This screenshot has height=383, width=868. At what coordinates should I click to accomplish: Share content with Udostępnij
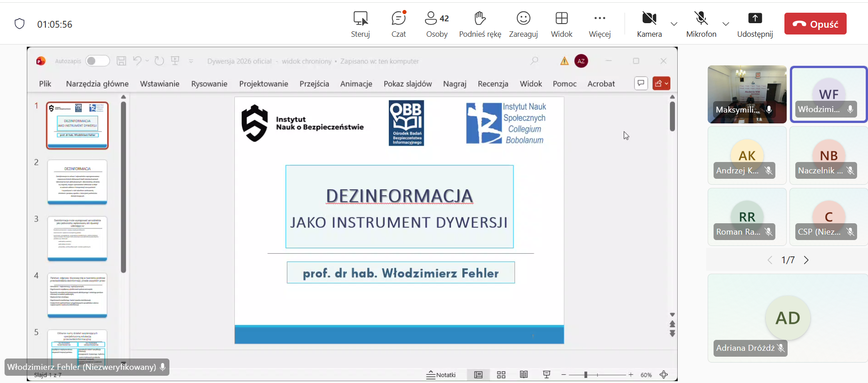pos(754,24)
